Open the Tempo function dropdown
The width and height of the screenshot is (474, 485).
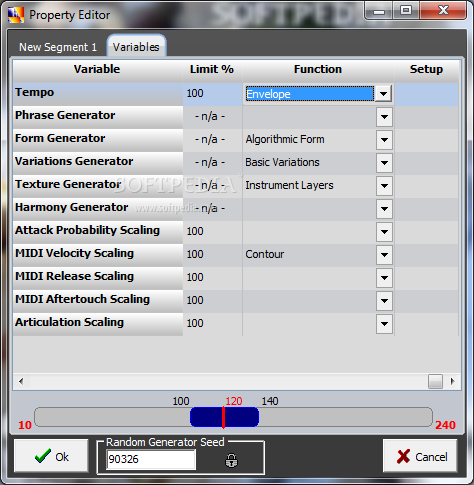[x=383, y=94]
